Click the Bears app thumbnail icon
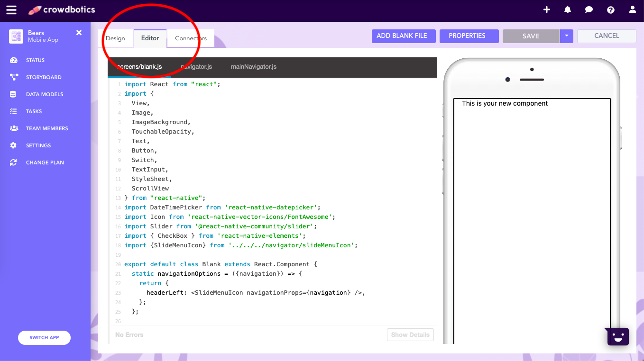This screenshot has width=644, height=361. (x=16, y=36)
